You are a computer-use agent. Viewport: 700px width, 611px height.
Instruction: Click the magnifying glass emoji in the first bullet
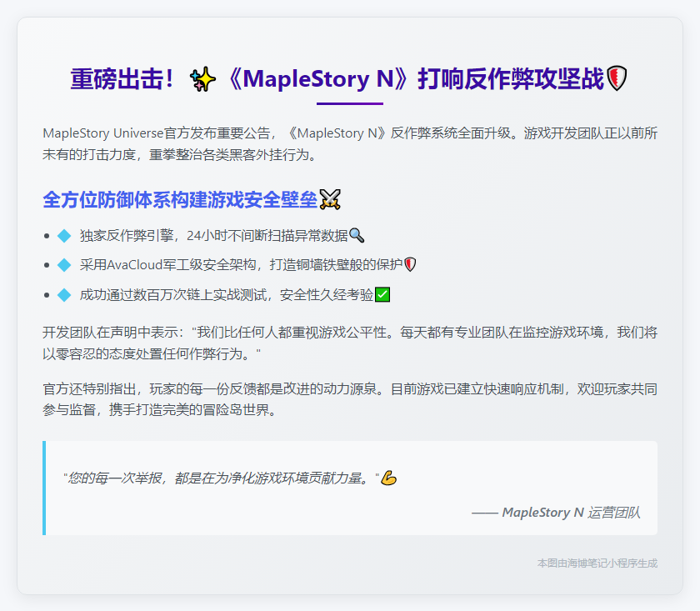click(x=357, y=236)
